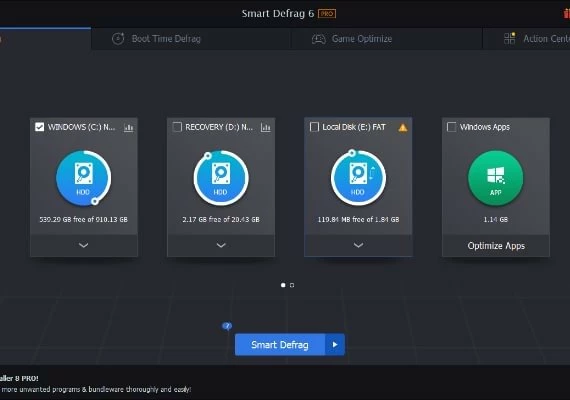570x400 pixels.
Task: Check the RECOVERY (D:) drive checkbox
Action: 177,127
